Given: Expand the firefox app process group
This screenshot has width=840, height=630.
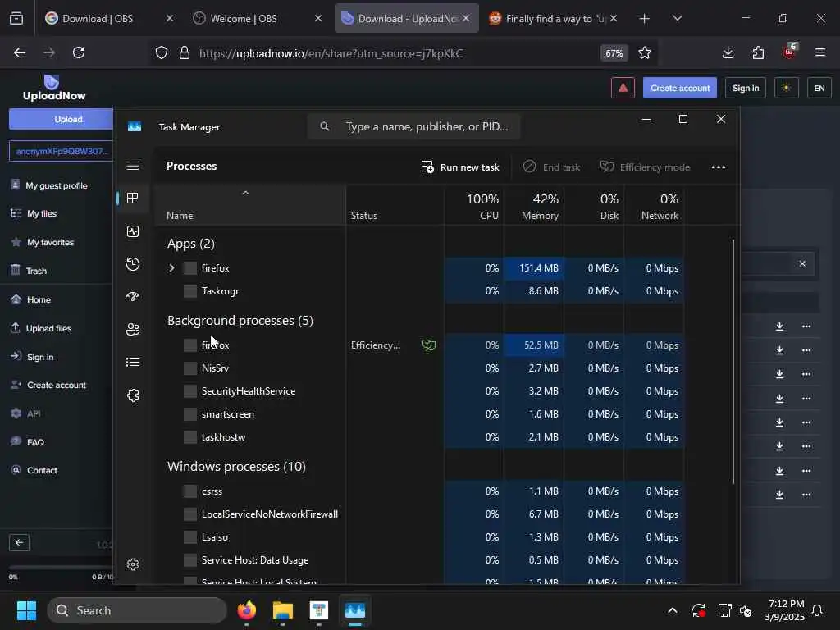Looking at the screenshot, I should pyautogui.click(x=171, y=268).
